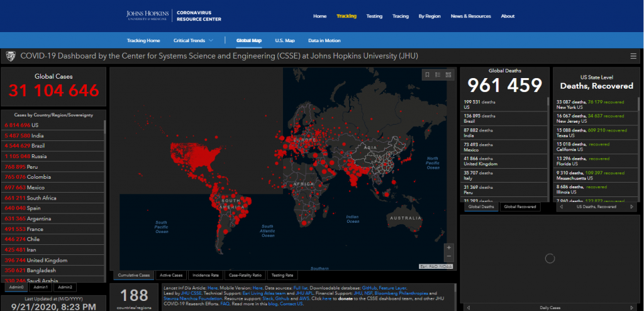Screen dimensions: 644x311
Task: Open the Home menu item
Action: pyautogui.click(x=320, y=16)
